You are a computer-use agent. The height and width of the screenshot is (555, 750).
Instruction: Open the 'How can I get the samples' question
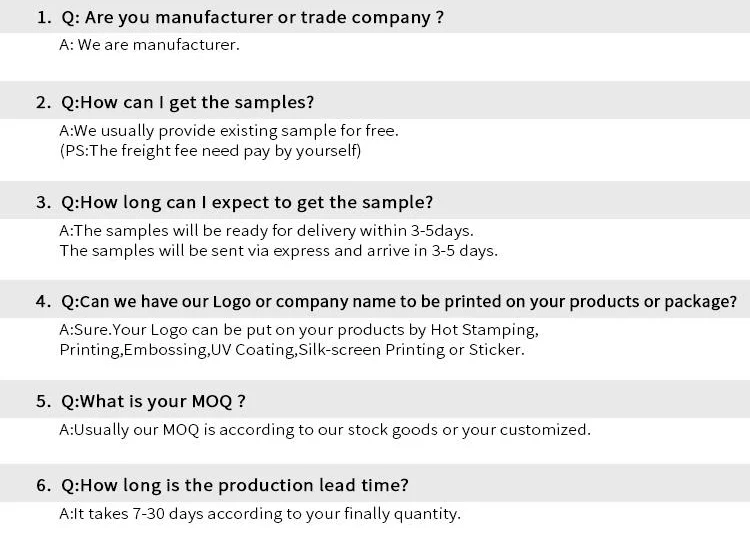[188, 102]
